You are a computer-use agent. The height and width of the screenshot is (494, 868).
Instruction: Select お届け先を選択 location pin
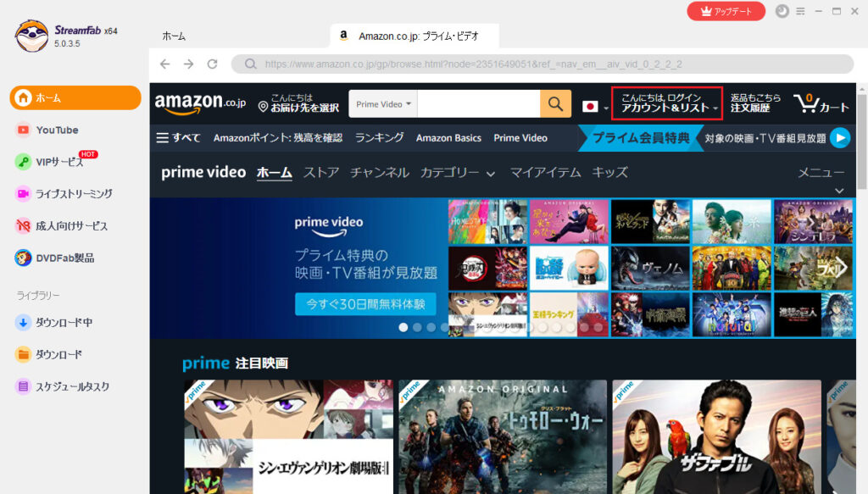[x=299, y=103]
